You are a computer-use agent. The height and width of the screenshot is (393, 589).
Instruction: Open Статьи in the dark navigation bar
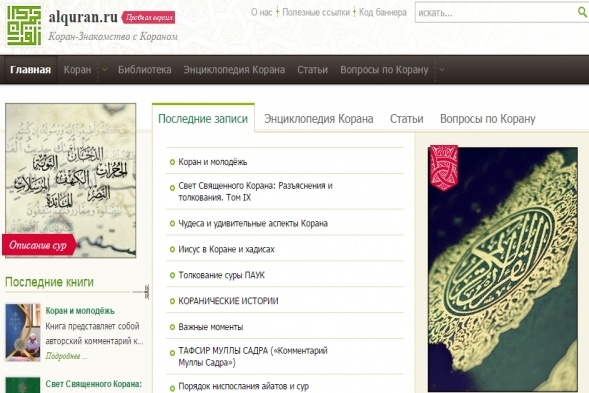[x=313, y=70]
